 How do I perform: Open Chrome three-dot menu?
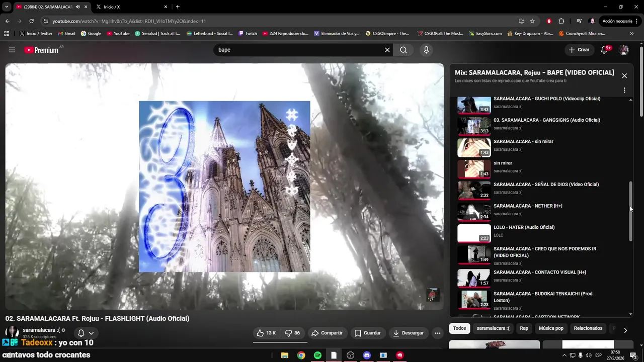coord(638,21)
